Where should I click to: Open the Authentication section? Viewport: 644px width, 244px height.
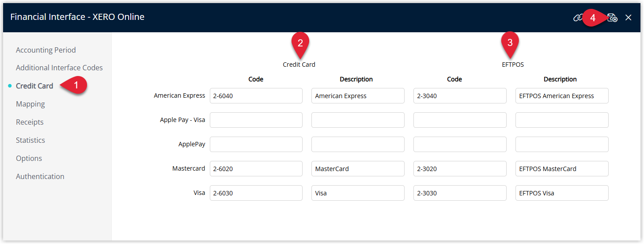click(x=40, y=176)
